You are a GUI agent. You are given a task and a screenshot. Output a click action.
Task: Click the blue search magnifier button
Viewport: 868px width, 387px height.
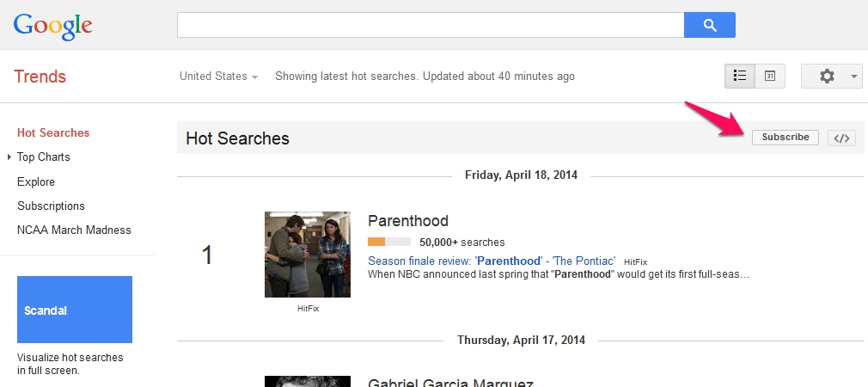coord(709,25)
